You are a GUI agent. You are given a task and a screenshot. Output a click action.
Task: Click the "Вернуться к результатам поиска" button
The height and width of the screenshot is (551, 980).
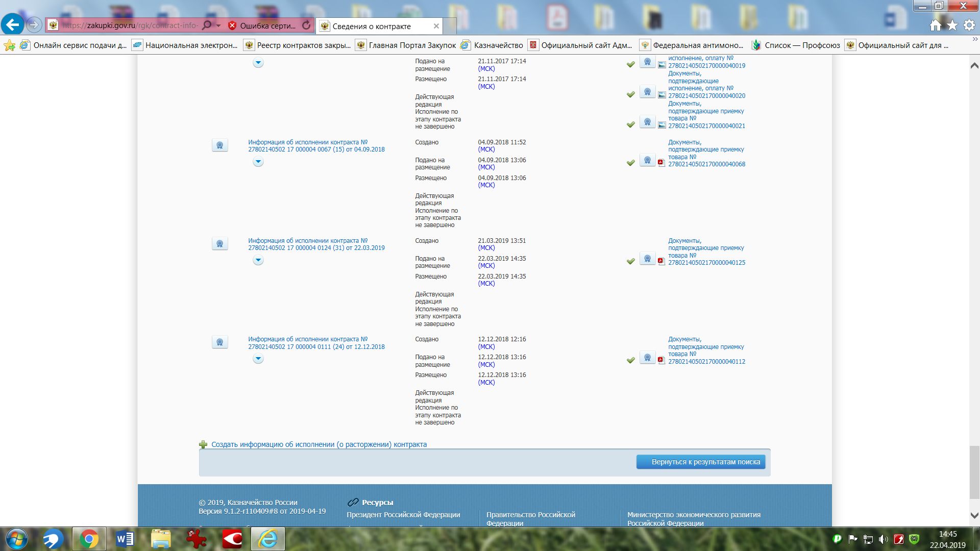point(701,462)
